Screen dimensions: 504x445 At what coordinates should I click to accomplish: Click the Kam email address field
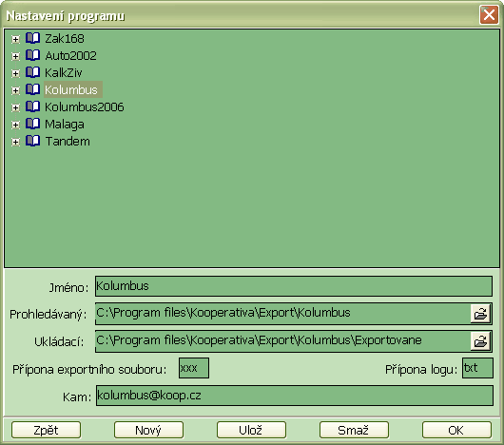[295, 396]
